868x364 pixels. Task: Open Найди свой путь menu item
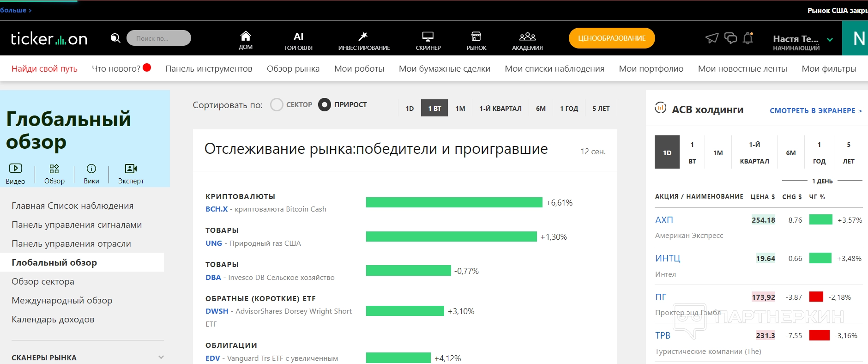[x=44, y=68]
